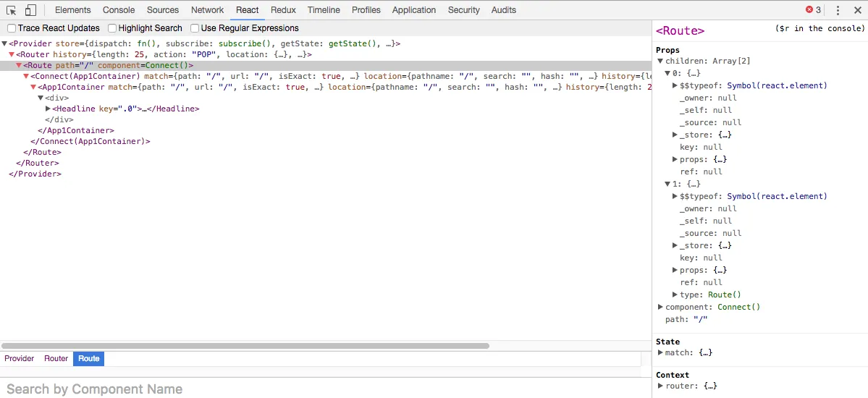This screenshot has width=868, height=398.
Task: Select Router in the breadcrumb bar
Action: 56,359
